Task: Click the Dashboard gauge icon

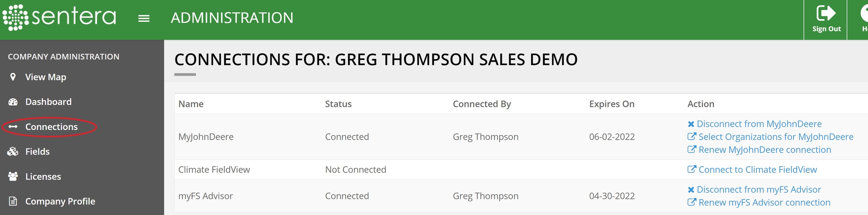Action: [x=13, y=102]
